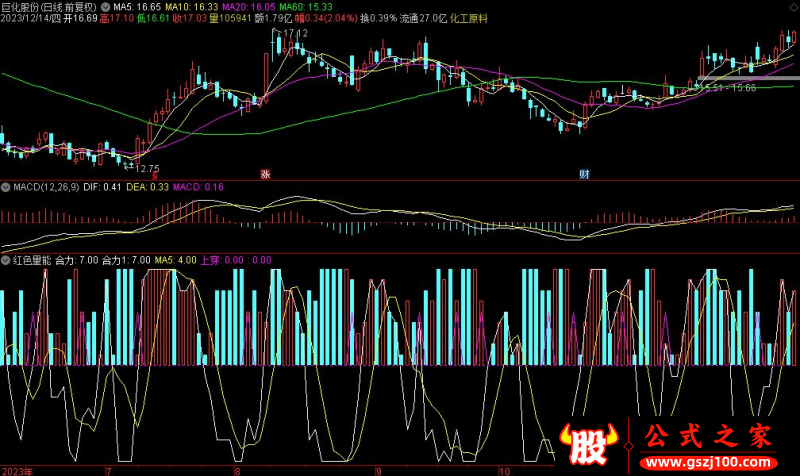Viewport: 800px width, 476px height.
Task: Click the turnover rate 换0.39%
Action: pyautogui.click(x=378, y=18)
